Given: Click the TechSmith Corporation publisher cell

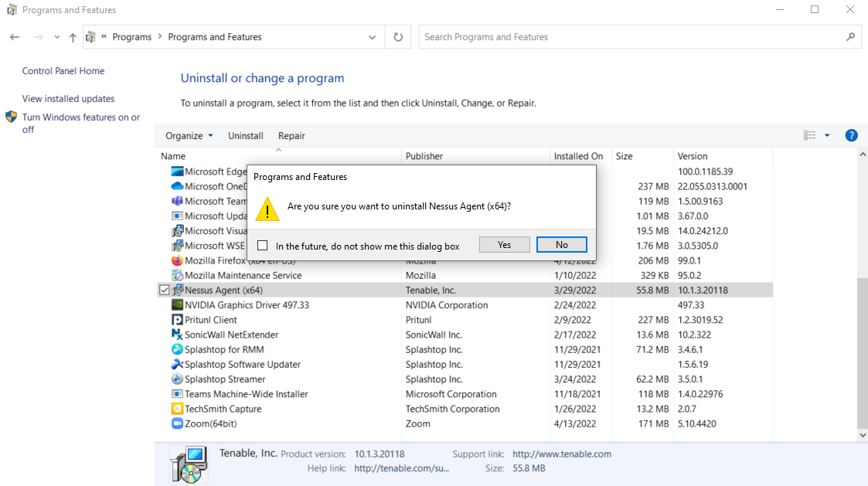Looking at the screenshot, I should [x=452, y=409].
